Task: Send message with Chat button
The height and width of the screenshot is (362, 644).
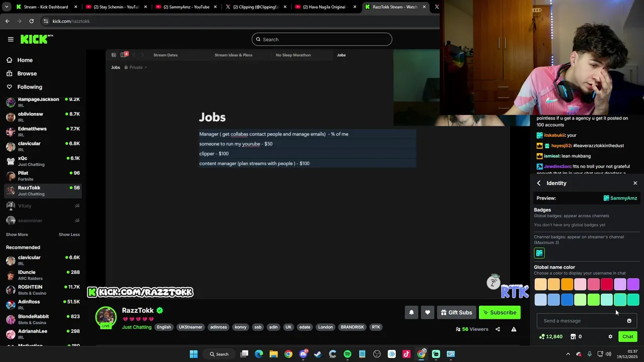Action: [x=628, y=336]
